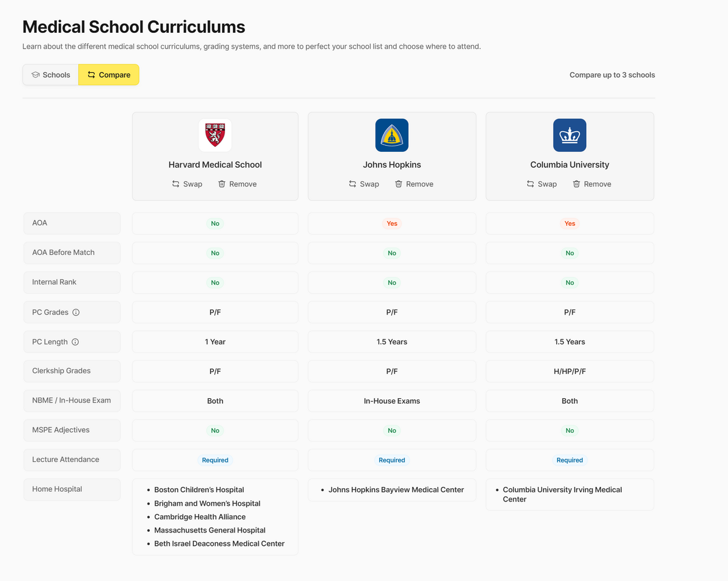This screenshot has height=581, width=728.
Task: Swap out Harvard Medical School
Action: [x=187, y=184]
